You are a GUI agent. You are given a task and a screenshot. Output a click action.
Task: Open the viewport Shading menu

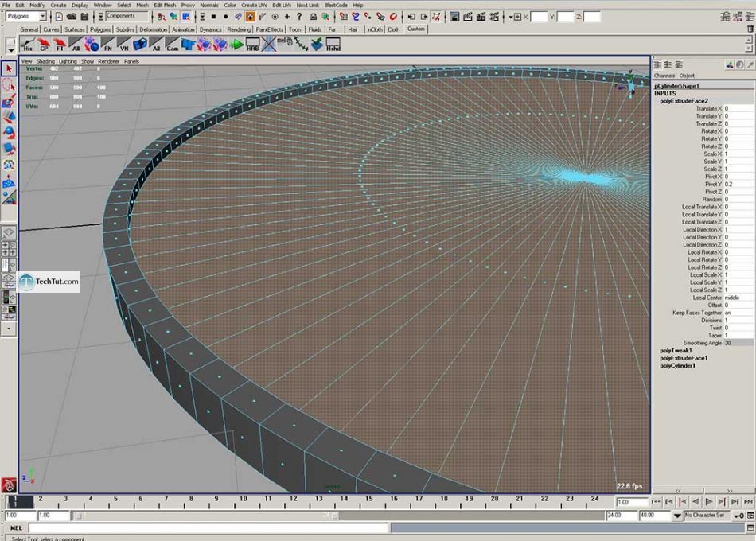point(45,61)
